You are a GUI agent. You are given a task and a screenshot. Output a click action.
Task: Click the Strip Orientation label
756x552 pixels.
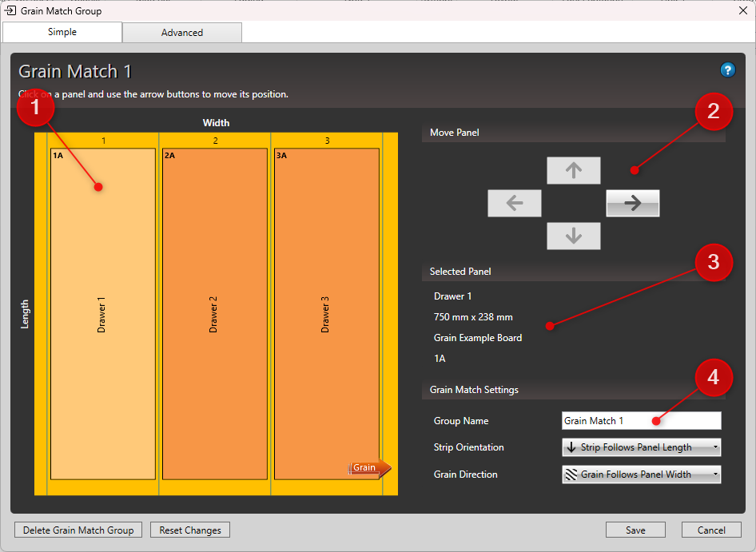point(468,447)
